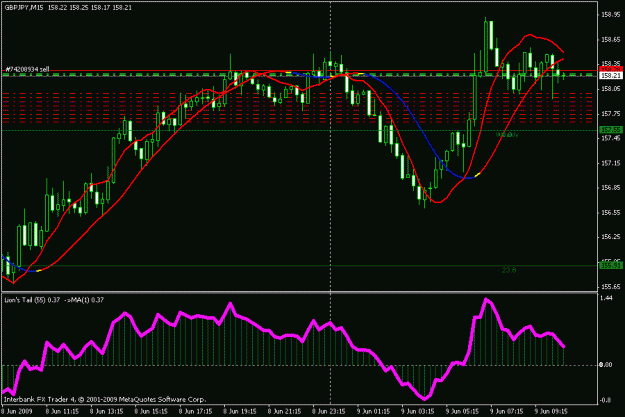
Task: Click the magenta indicator peak near 1.44
Action: click(x=486, y=299)
